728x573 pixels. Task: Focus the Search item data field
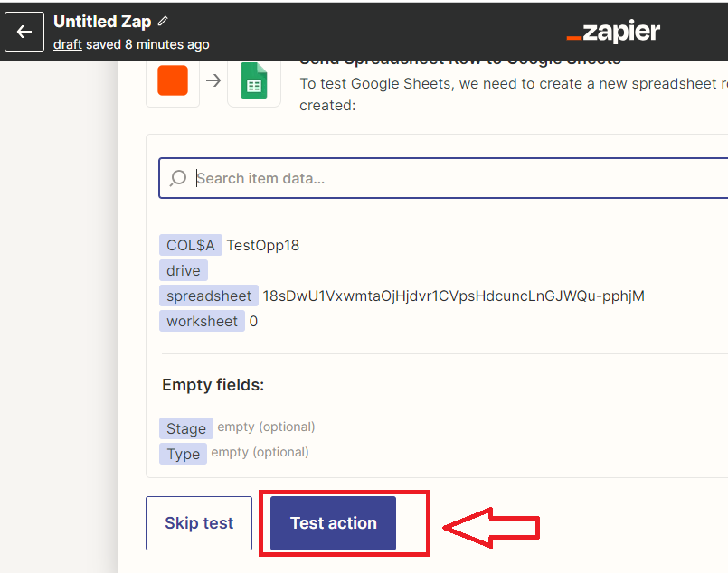tap(443, 178)
